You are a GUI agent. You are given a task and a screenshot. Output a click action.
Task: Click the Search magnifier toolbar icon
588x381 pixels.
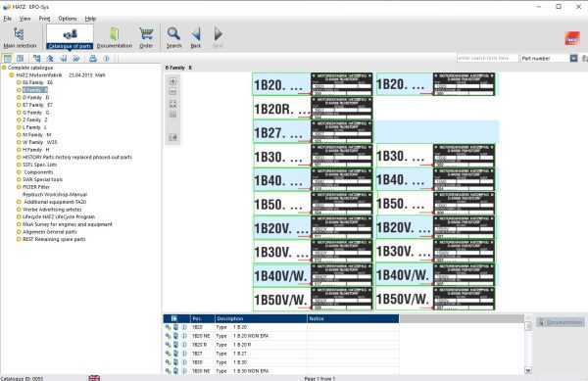point(173,37)
